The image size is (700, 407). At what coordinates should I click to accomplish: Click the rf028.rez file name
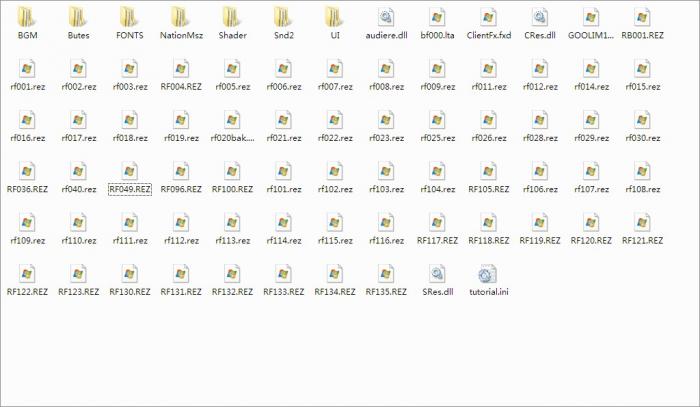click(x=540, y=138)
